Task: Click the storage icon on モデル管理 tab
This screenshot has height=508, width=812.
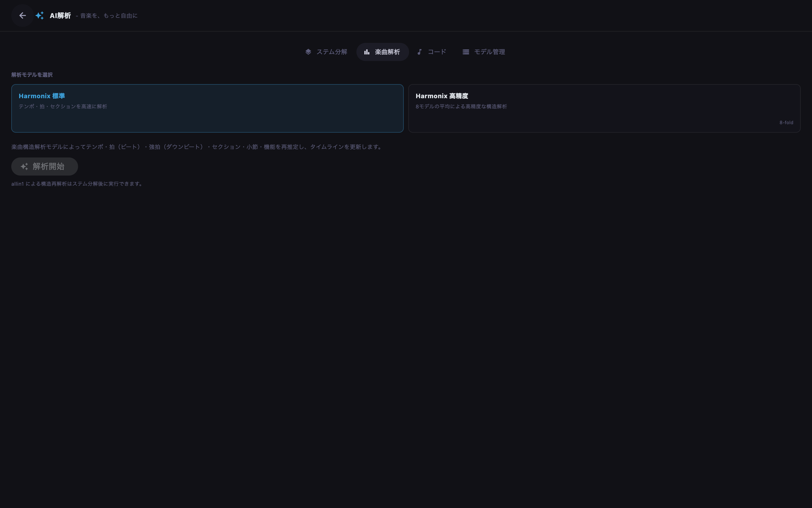Action: point(466,52)
